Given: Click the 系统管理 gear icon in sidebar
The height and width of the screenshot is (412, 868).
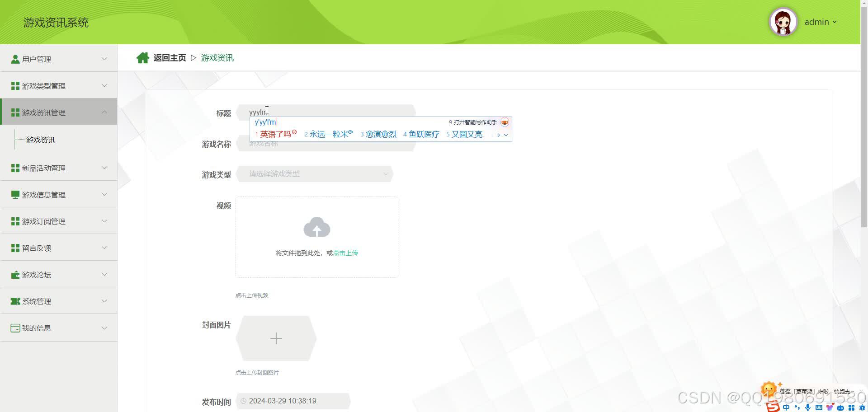Looking at the screenshot, I should (14, 301).
